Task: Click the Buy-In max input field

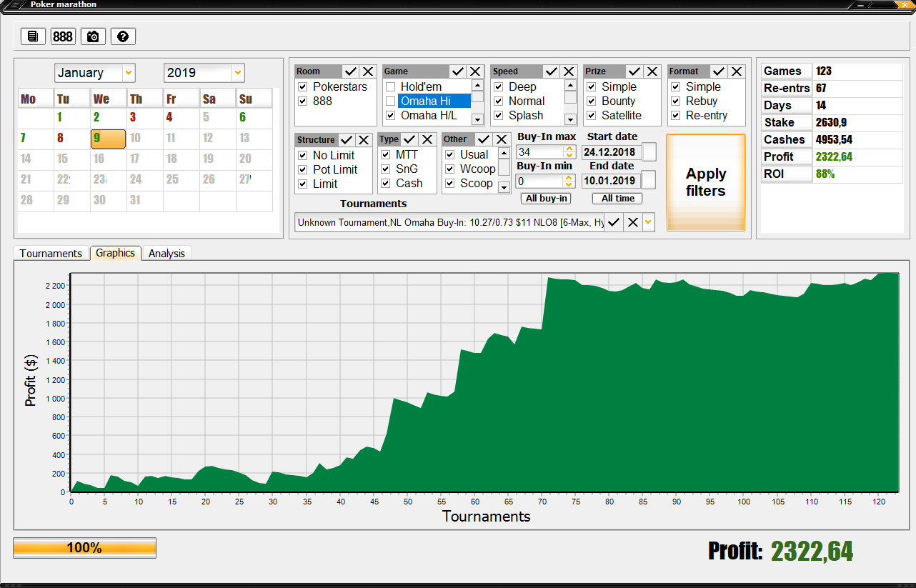Action: (540, 152)
